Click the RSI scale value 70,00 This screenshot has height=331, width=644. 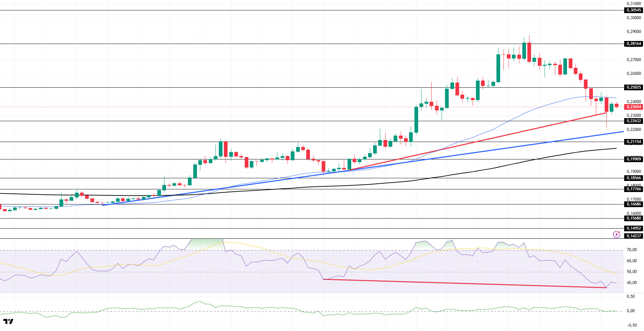(632, 250)
